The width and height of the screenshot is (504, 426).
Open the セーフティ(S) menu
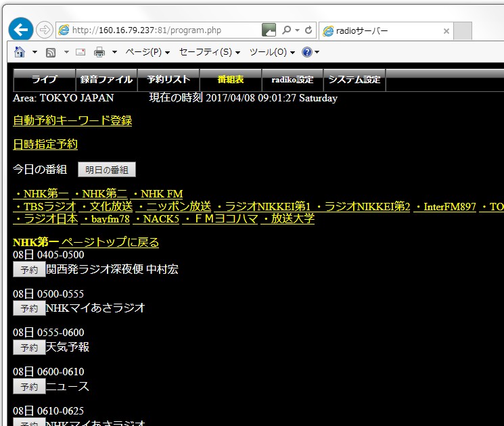pyautogui.click(x=210, y=52)
